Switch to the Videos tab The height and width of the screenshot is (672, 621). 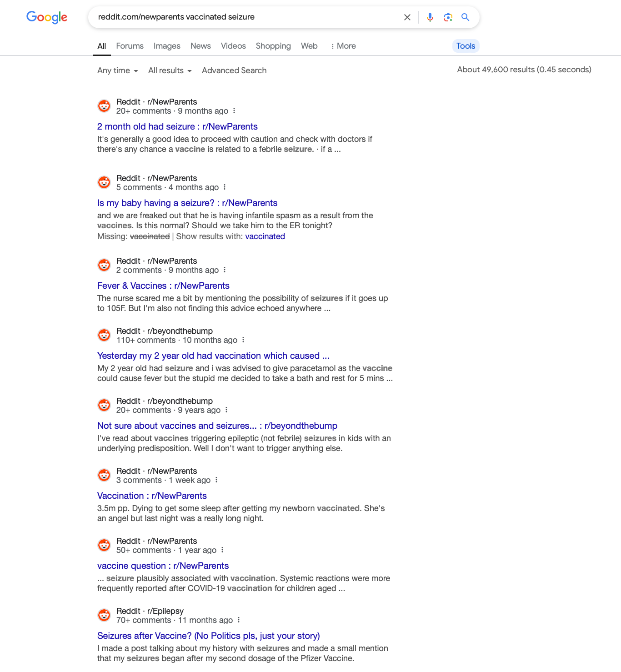pyautogui.click(x=233, y=46)
